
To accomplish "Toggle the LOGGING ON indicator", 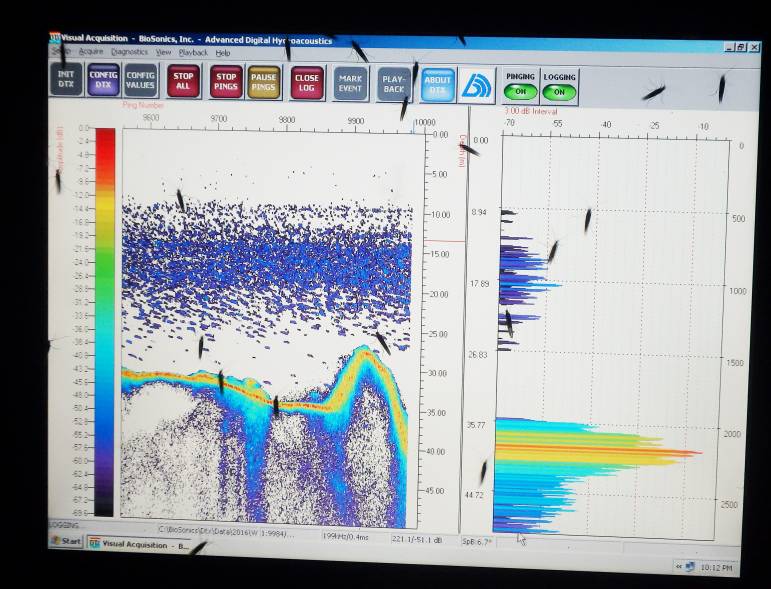I will (x=559, y=92).
